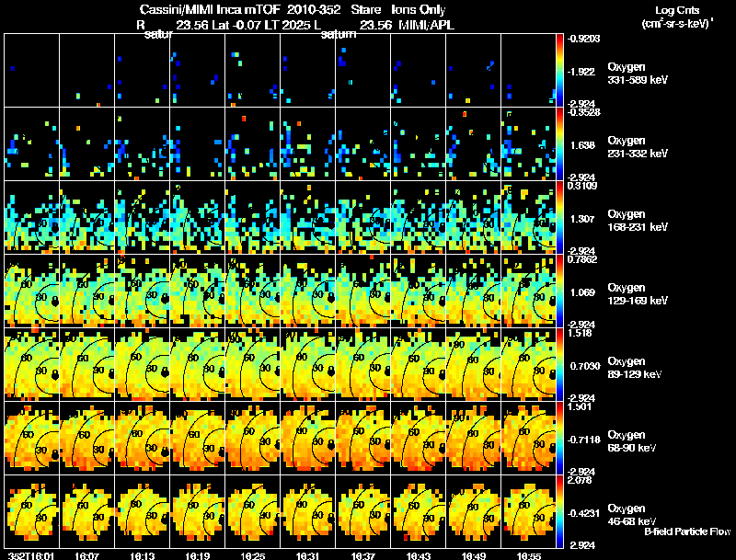Click the 'Oxygen 68-90 keV' row label
736x560 pixels.
click(632, 441)
